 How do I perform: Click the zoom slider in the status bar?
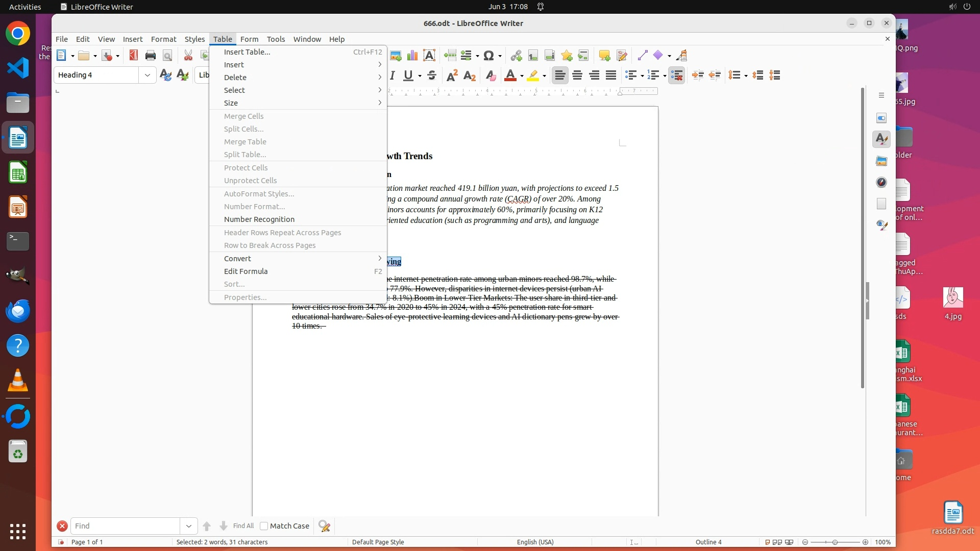coord(835,542)
